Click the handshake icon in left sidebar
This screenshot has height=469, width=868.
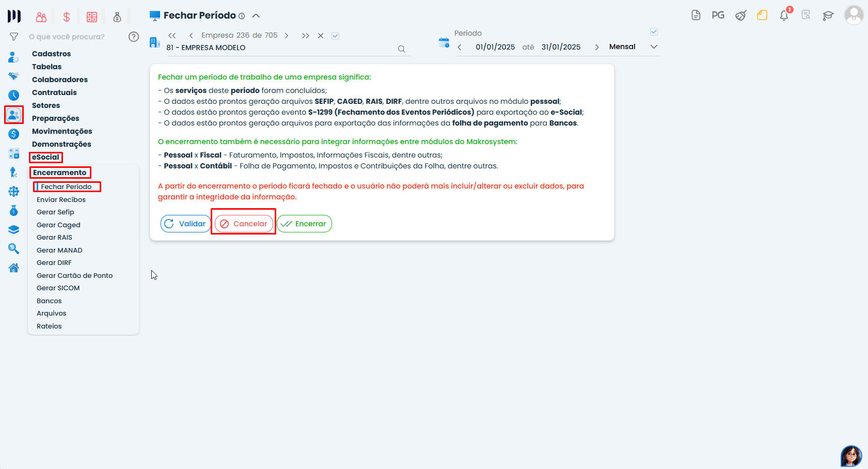(14, 76)
